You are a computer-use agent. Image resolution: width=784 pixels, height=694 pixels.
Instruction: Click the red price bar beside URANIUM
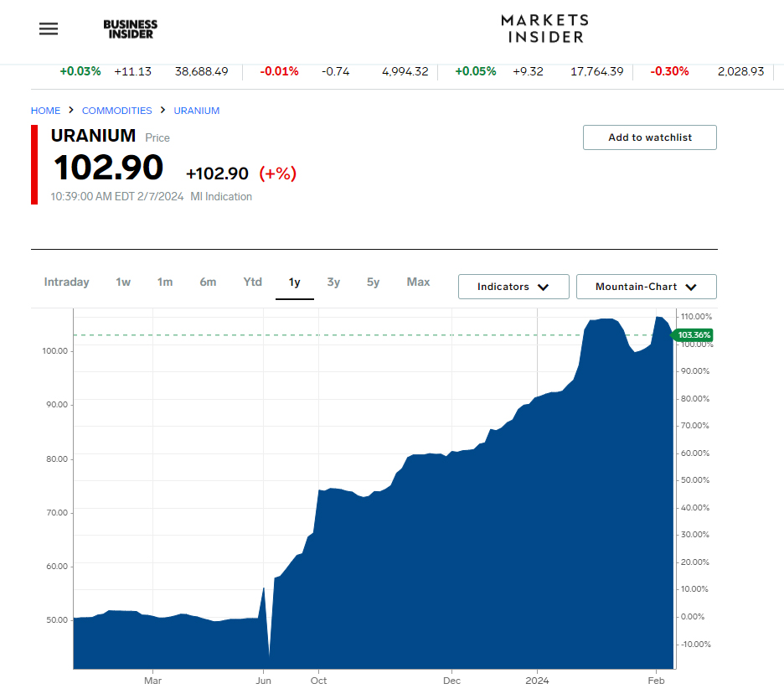pyautogui.click(x=34, y=164)
